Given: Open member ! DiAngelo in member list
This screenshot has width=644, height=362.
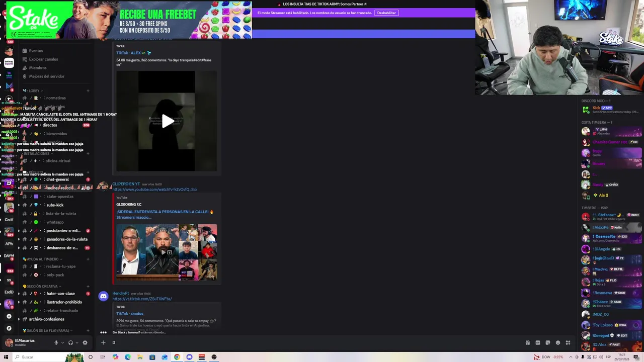Looking at the screenshot, I should [610, 249].
